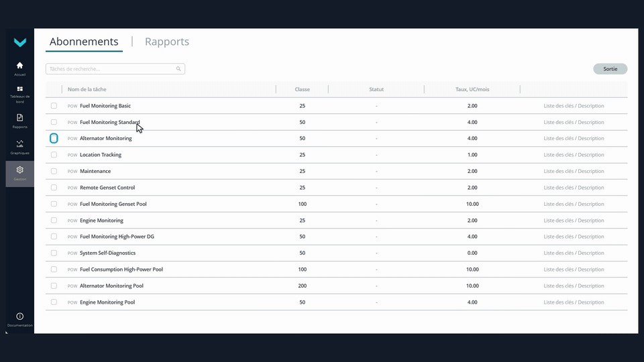Select the Location Tracking task name
644x362 pixels.
[101, 155]
